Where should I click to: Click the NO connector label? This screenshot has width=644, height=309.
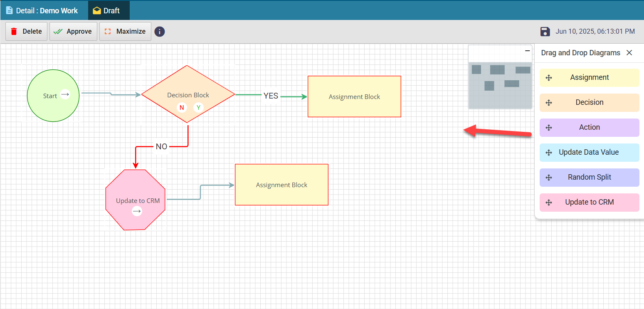coord(161,146)
